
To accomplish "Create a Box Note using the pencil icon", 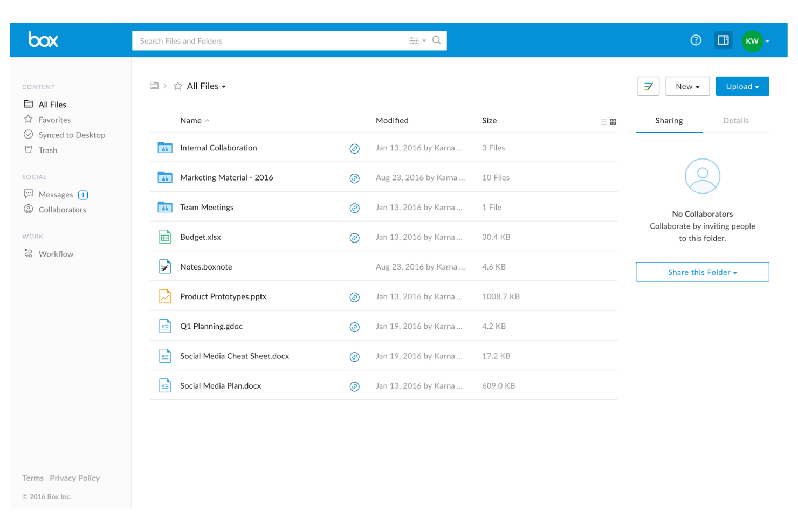I will [648, 86].
